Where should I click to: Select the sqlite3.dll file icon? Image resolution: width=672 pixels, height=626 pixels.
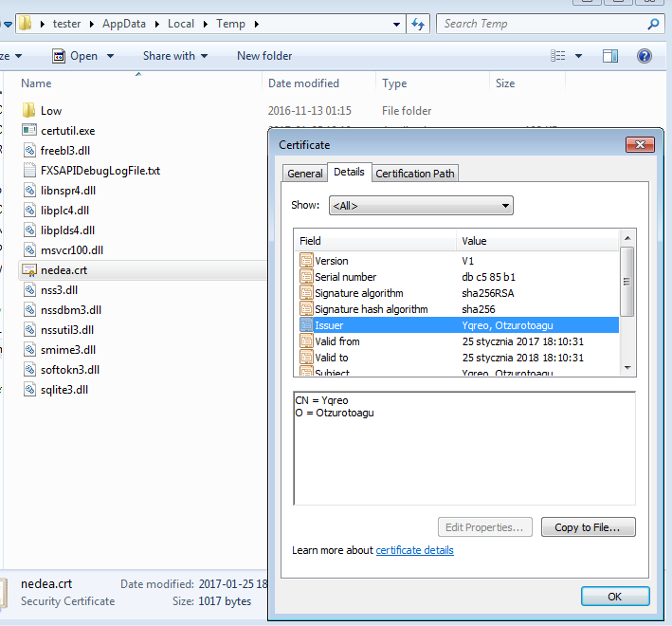pyautogui.click(x=28, y=390)
